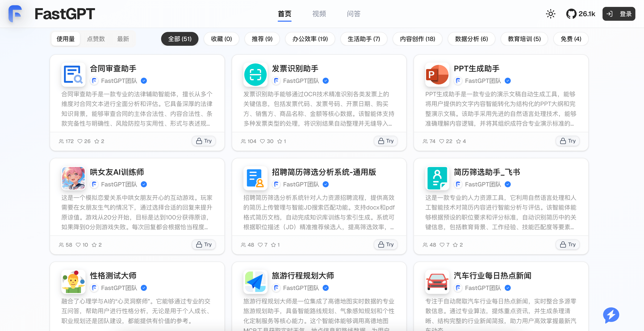Click the 发票识别助手 scanner icon
Viewport: 644px width, 331px height.
[x=255, y=74]
